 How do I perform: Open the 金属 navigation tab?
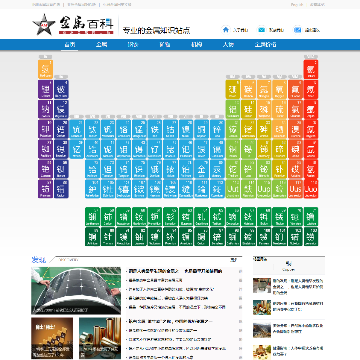pyautogui.click(x=101, y=45)
